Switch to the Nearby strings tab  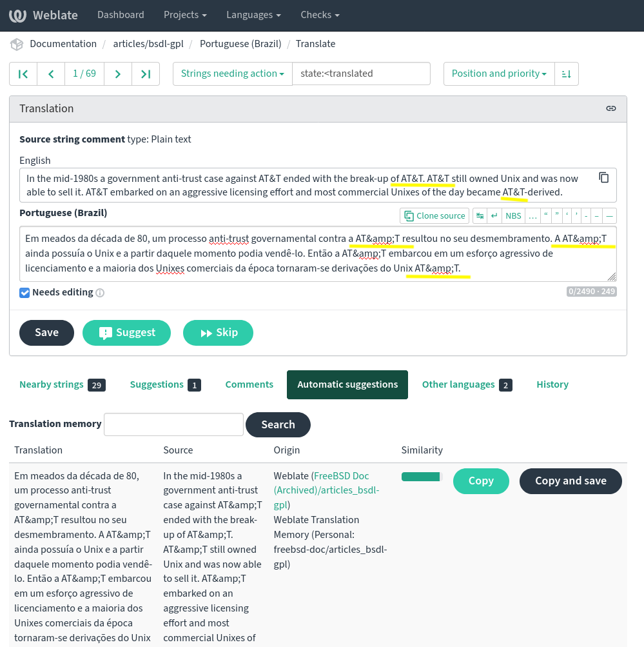(x=62, y=385)
